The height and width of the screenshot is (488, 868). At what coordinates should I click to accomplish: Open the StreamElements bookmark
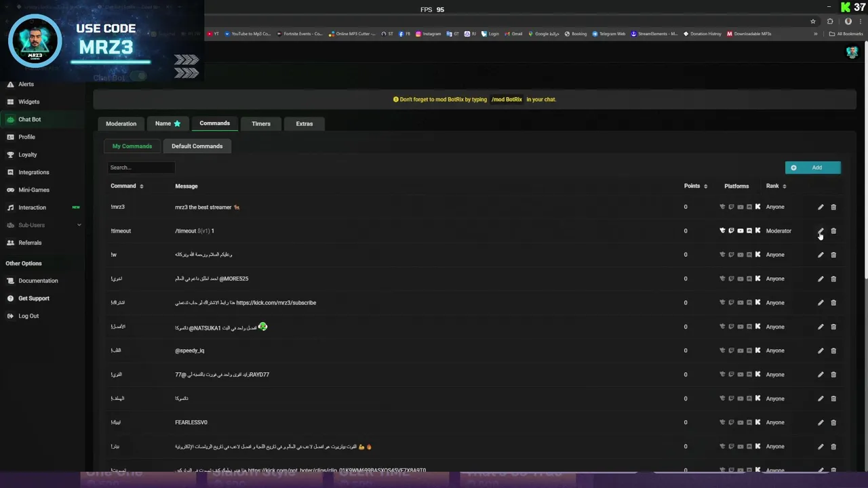654,33
